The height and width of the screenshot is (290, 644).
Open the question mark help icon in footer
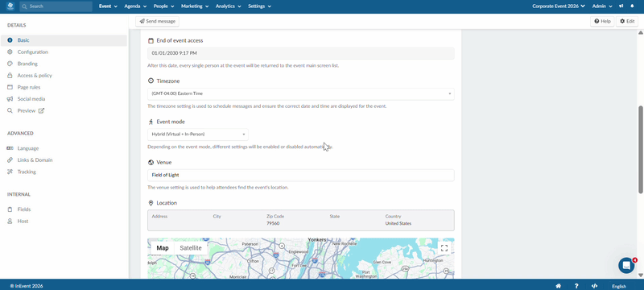(x=576, y=286)
